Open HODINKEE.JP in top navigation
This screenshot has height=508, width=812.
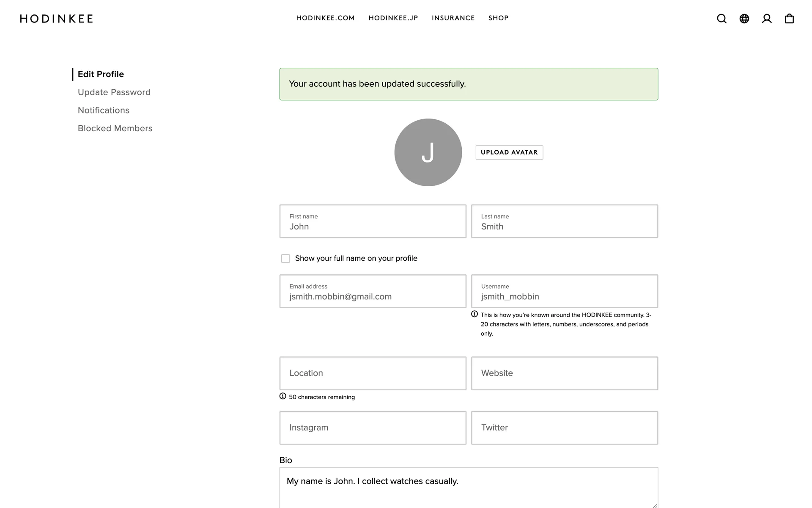393,18
